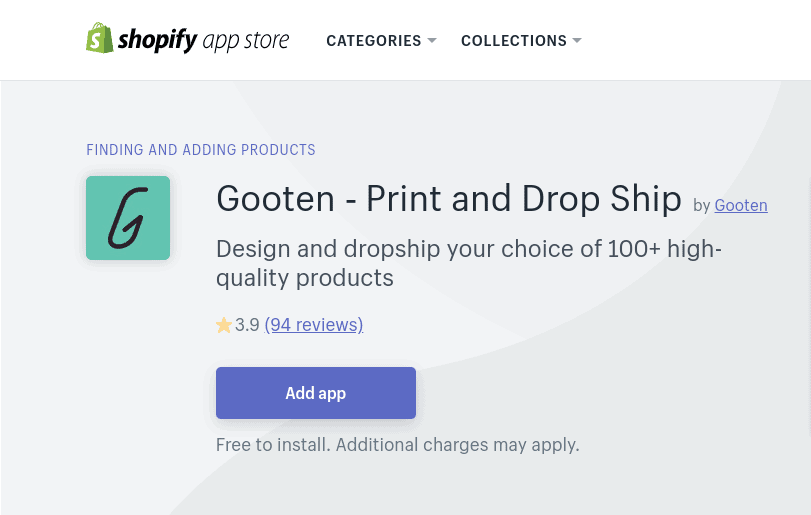Viewport: 811px width, 515px height.
Task: Click the 'quality products' tagline line
Action: coord(305,278)
